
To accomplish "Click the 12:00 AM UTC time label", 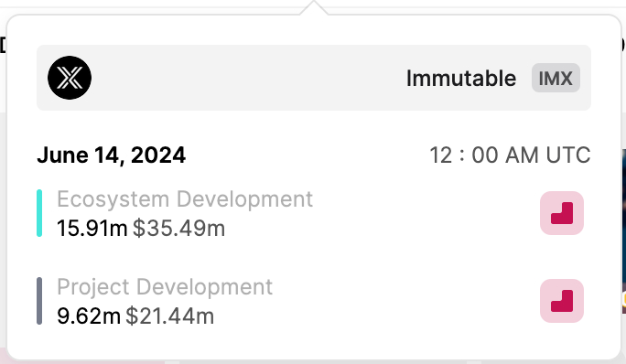I will (510, 155).
